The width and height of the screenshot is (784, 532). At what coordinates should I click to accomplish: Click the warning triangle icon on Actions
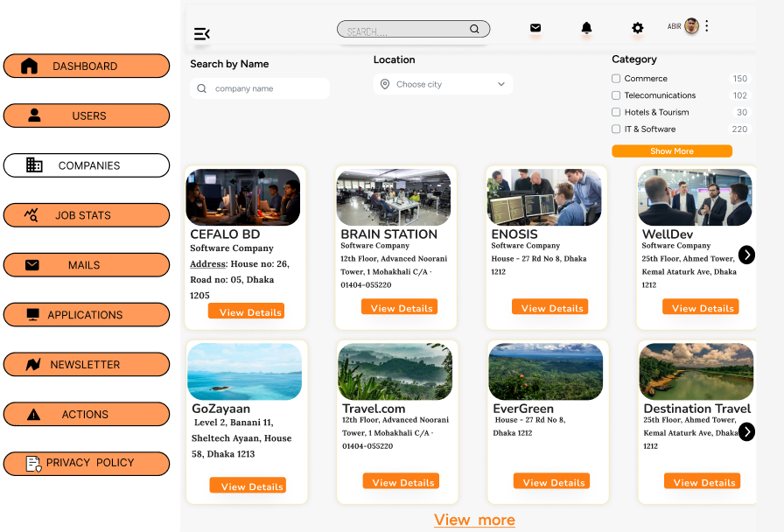click(33, 414)
